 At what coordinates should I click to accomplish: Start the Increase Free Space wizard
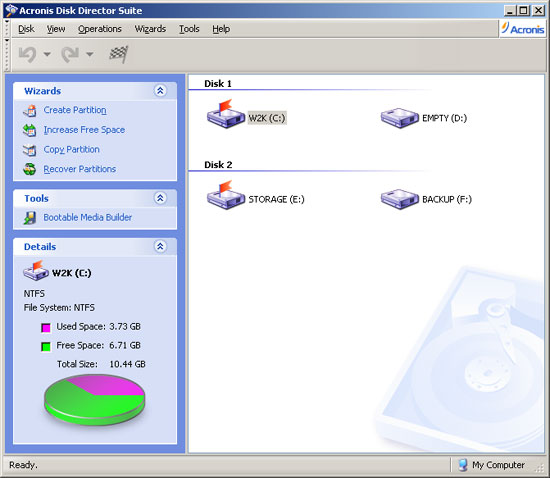84,130
